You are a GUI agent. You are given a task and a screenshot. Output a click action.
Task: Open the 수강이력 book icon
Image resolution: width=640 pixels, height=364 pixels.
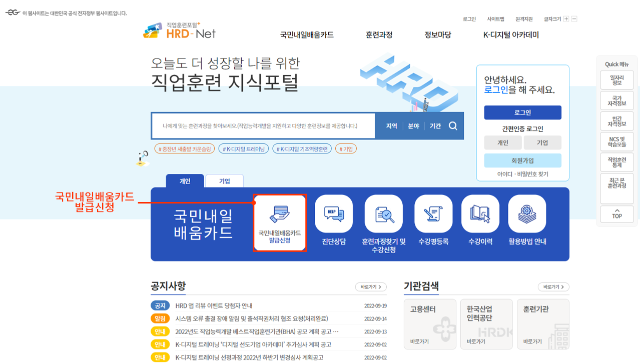(480, 214)
